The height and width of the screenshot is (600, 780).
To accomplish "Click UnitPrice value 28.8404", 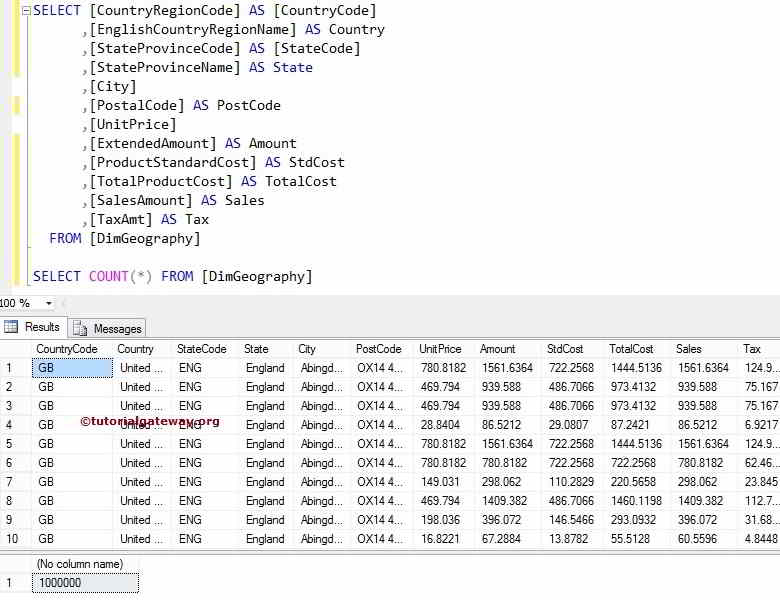I will [440, 425].
